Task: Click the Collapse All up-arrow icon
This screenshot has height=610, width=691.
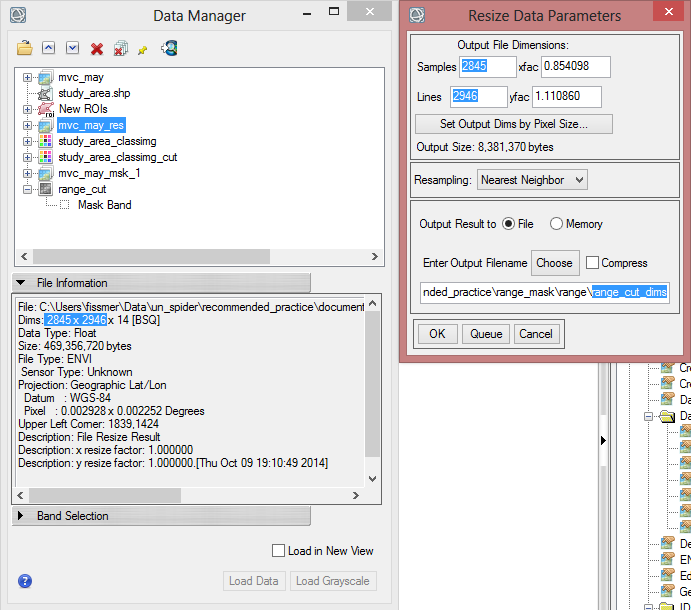Action: (x=49, y=48)
